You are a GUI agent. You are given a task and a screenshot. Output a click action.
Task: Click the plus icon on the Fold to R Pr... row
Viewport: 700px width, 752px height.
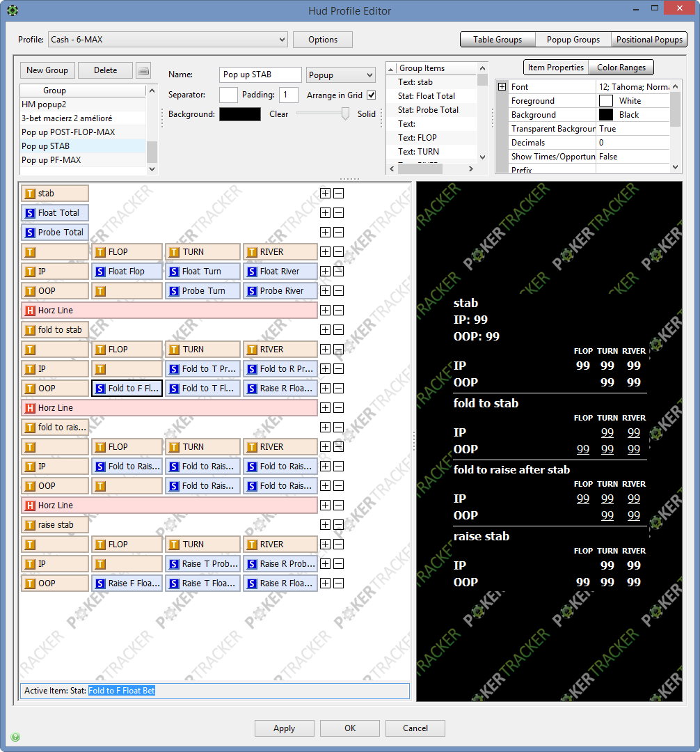326,369
